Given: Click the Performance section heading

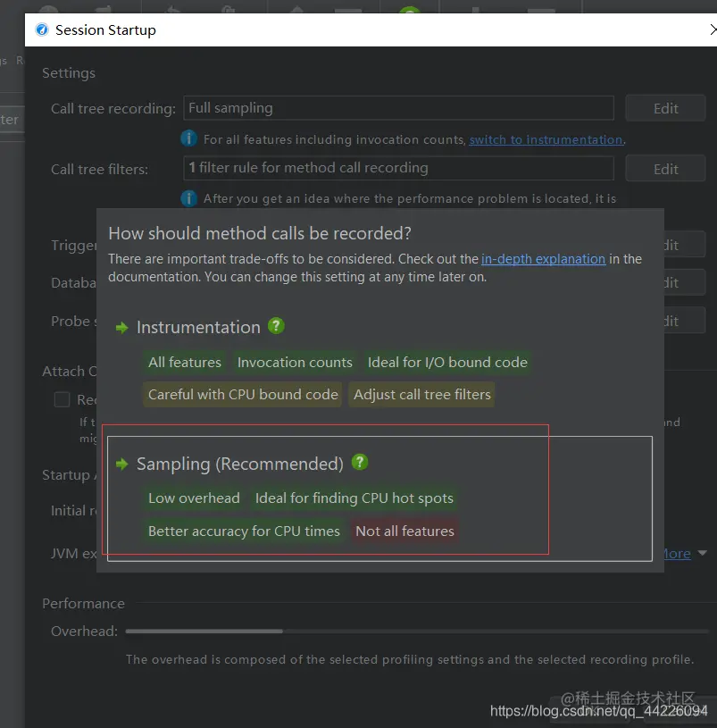Looking at the screenshot, I should click(84, 604).
